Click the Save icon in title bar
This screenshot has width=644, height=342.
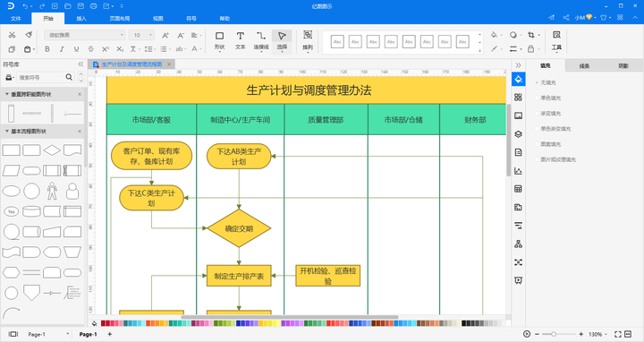(x=80, y=6)
